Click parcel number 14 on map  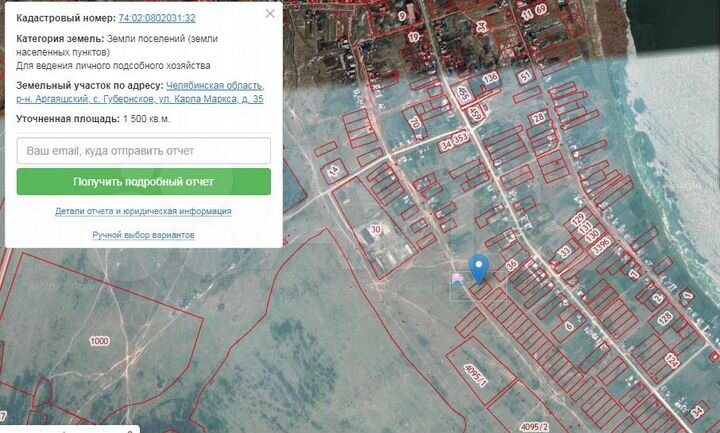pos(334,171)
